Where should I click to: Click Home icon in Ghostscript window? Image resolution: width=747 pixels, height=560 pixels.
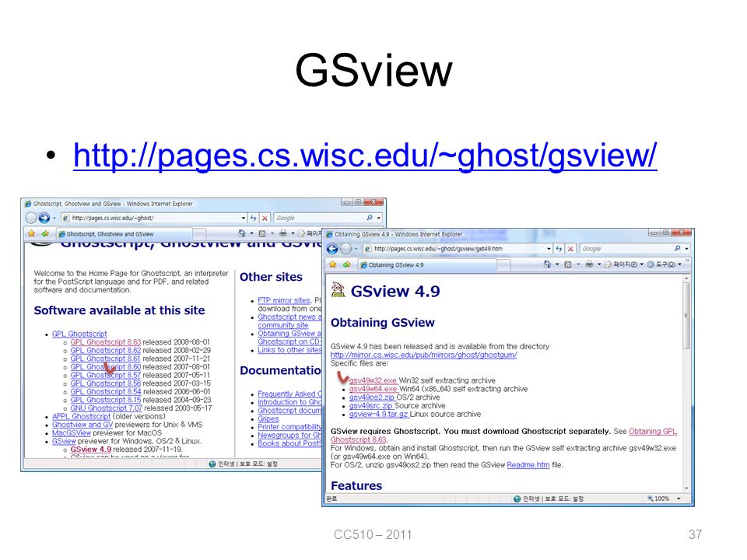pos(241,233)
